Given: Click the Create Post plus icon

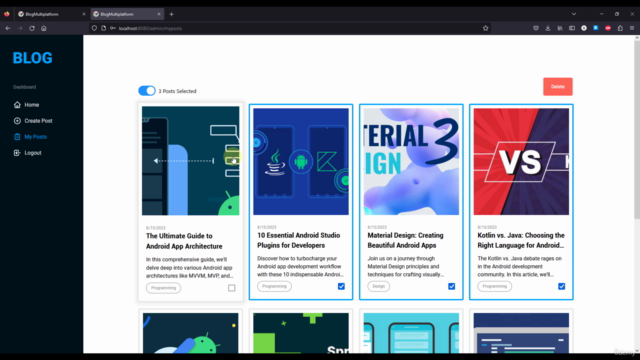Looking at the screenshot, I should (x=17, y=121).
